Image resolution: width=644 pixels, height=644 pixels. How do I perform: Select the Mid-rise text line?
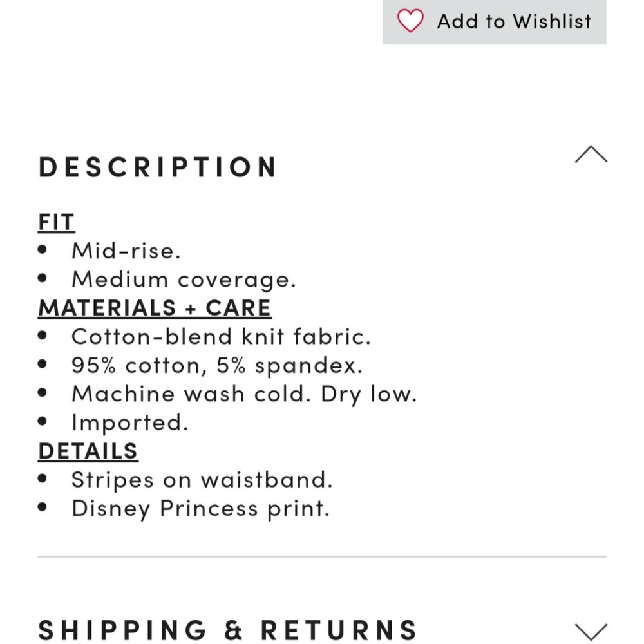pyautogui.click(x=126, y=251)
